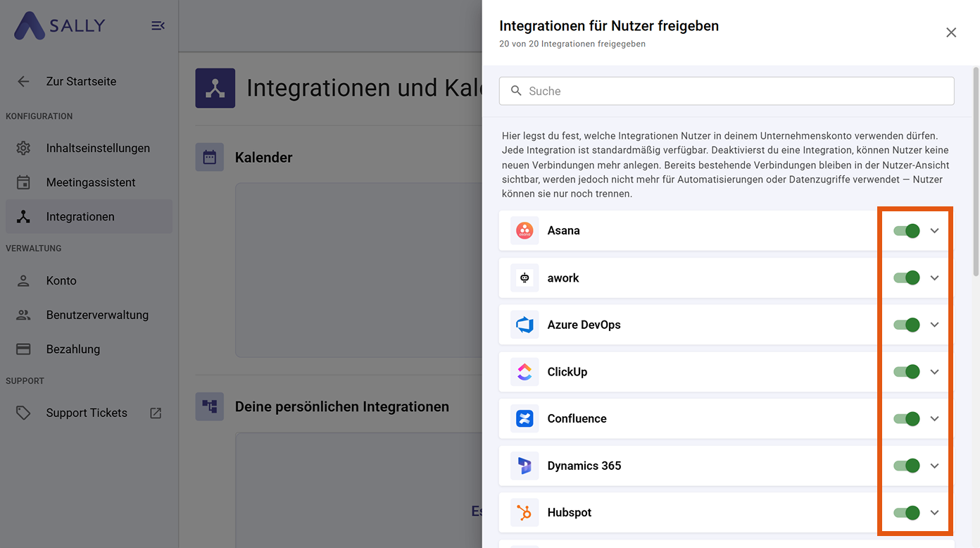The width and height of the screenshot is (980, 548).
Task: Click the Dynamics 365 logo icon
Action: point(524,466)
